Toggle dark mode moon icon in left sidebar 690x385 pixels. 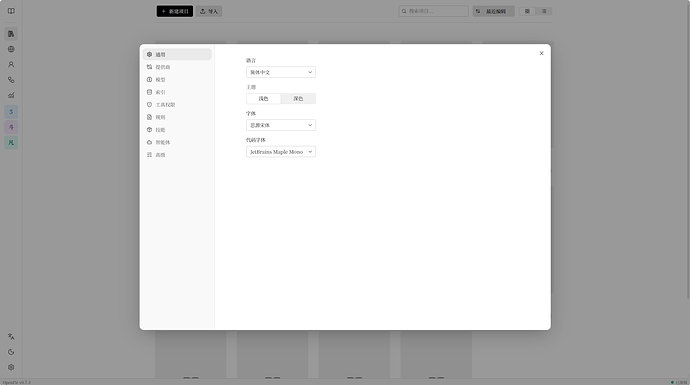[11, 352]
